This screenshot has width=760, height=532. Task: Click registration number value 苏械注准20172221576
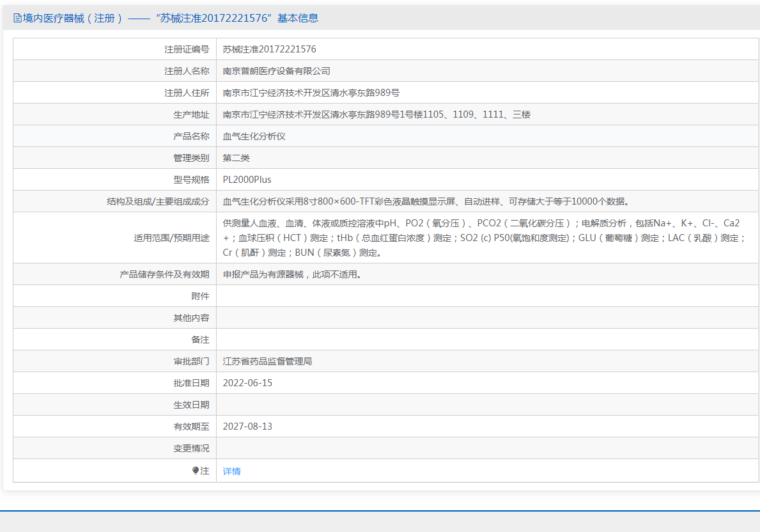click(269, 49)
